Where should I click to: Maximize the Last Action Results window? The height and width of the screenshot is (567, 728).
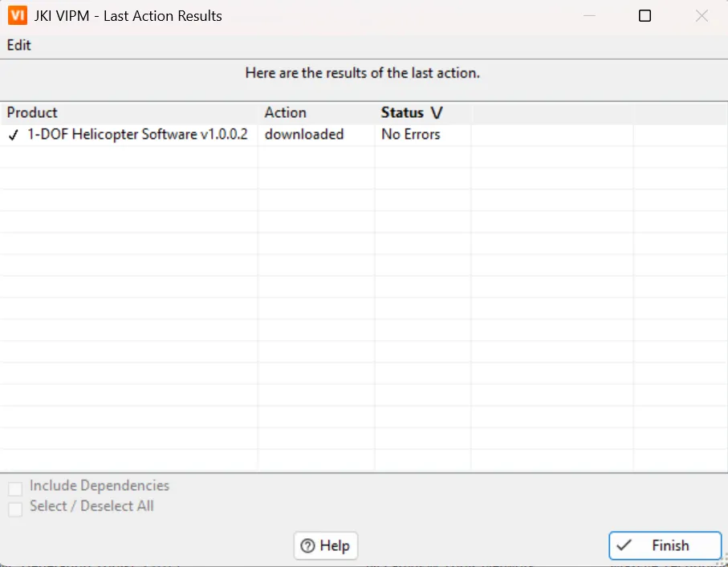tap(645, 16)
